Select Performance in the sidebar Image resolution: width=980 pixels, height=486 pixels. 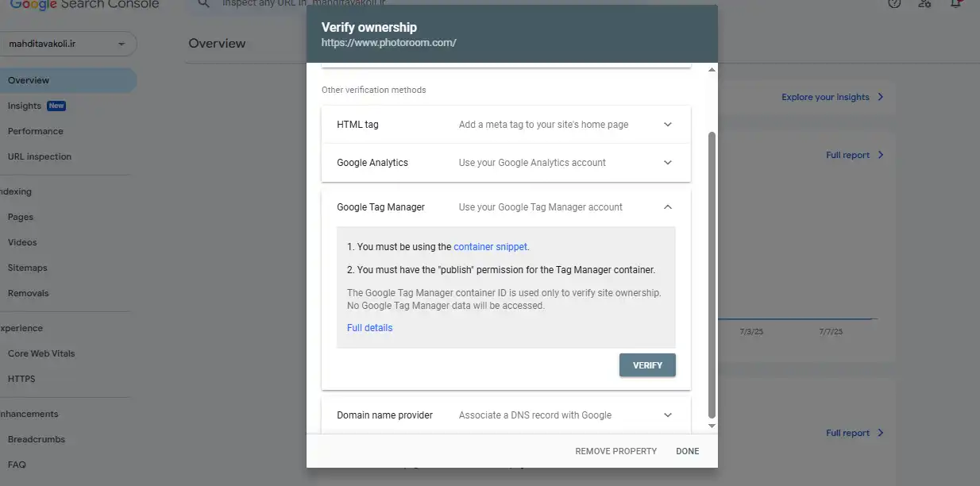[36, 131]
